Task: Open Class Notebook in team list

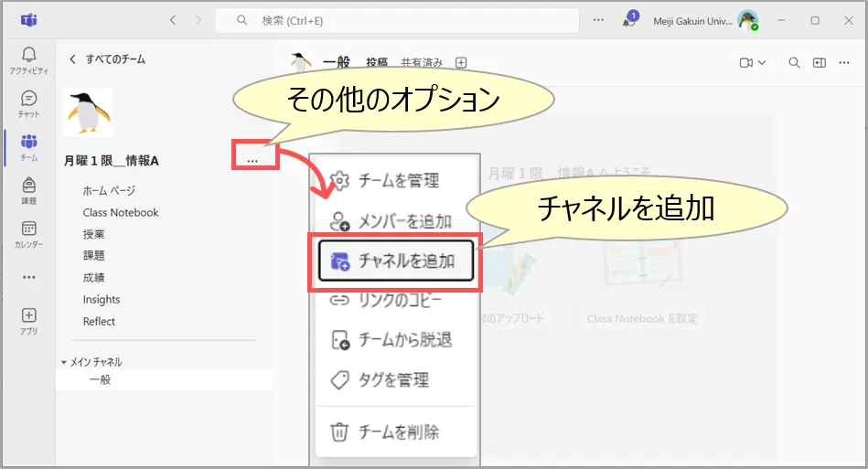Action: point(121,212)
